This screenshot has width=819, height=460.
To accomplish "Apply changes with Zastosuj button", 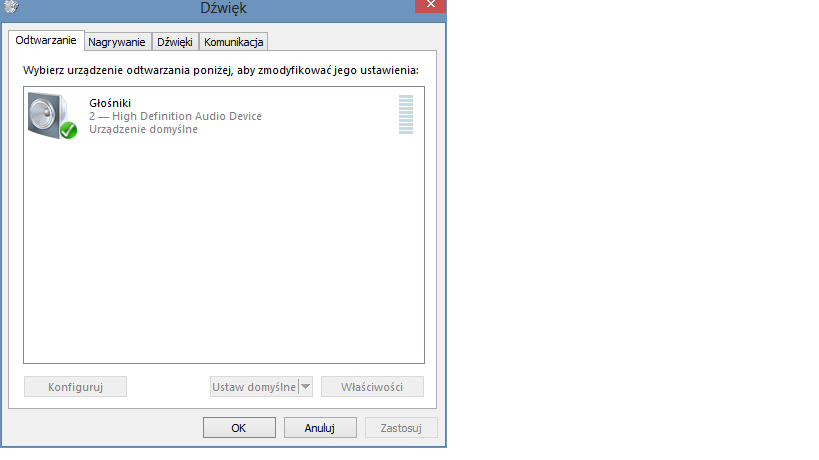I will (x=401, y=428).
